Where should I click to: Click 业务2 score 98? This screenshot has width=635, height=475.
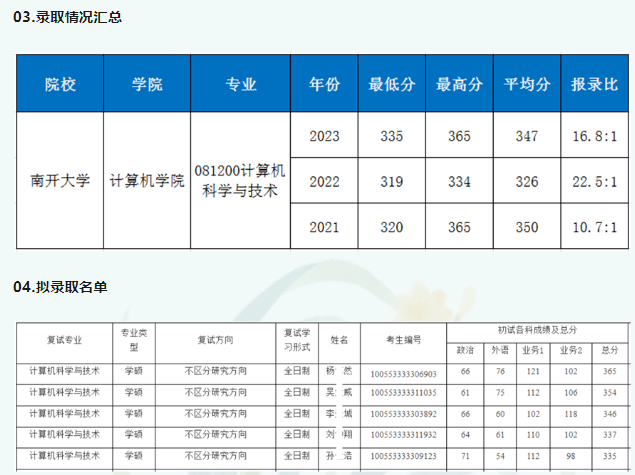[x=571, y=456]
